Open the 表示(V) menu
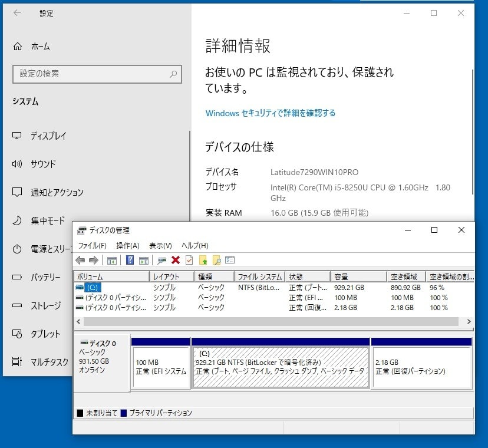488x448 pixels. click(160, 246)
